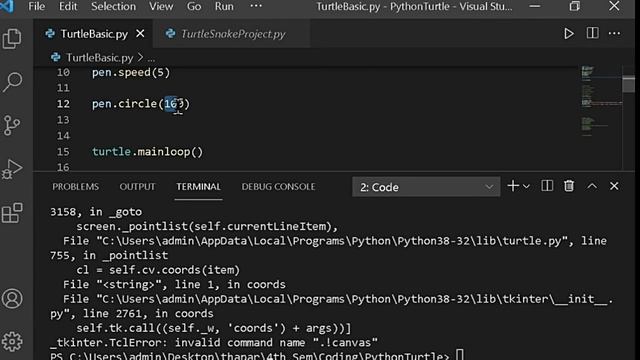
Task: Open the Run and Debug view
Action: [12, 169]
